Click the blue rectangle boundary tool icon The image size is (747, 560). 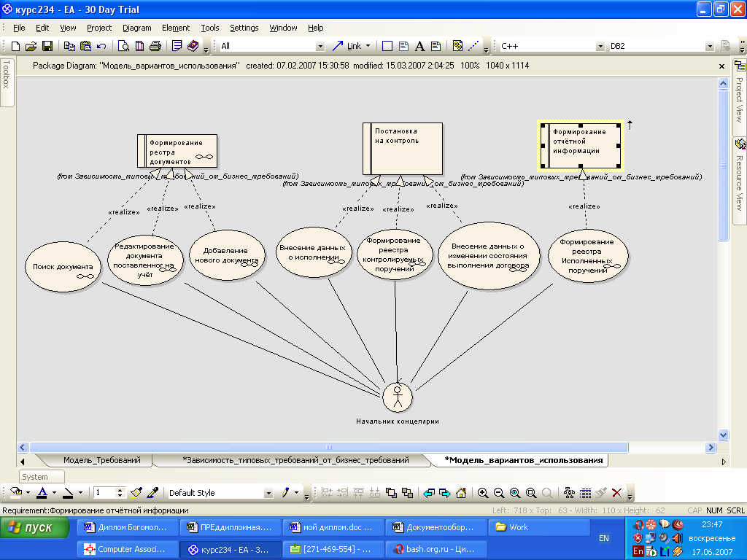click(387, 46)
